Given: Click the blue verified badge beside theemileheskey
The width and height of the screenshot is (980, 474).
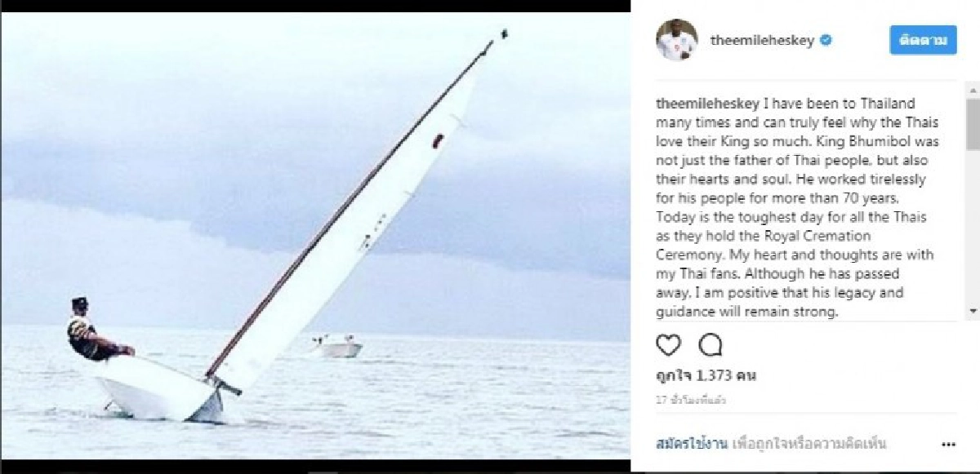Looking at the screenshot, I should pyautogui.click(x=826, y=41).
